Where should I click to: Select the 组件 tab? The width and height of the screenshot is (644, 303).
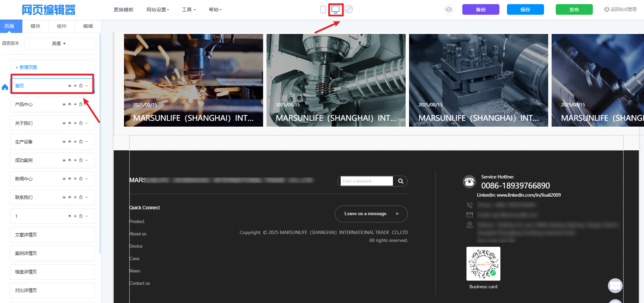62,26
